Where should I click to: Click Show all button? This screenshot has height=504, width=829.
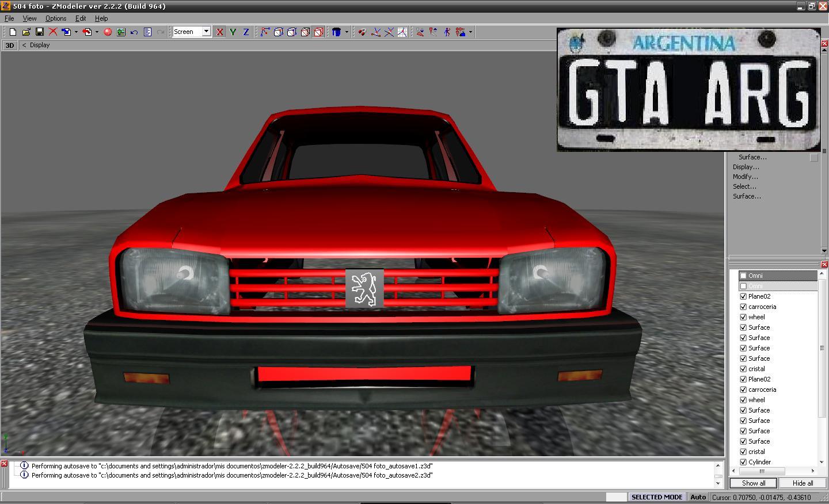(754, 483)
